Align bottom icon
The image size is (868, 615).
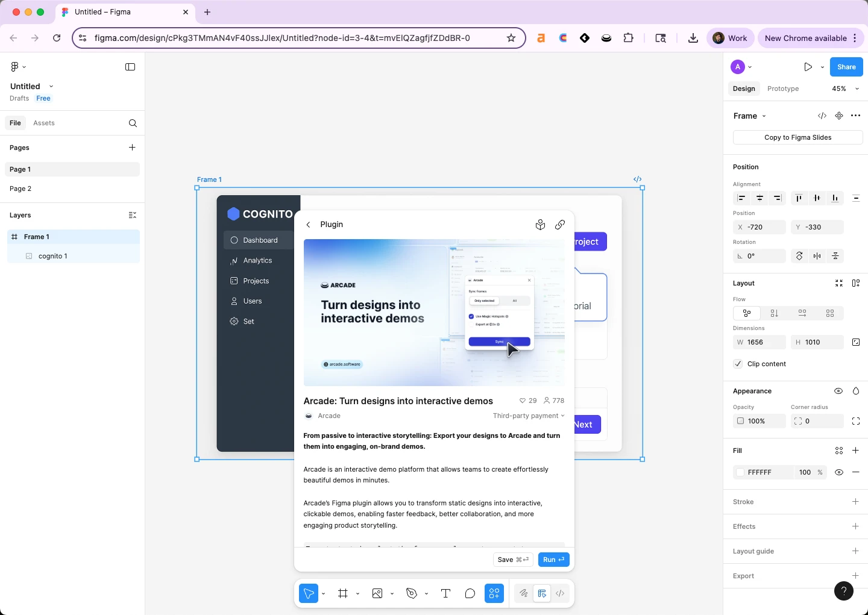coord(835,198)
